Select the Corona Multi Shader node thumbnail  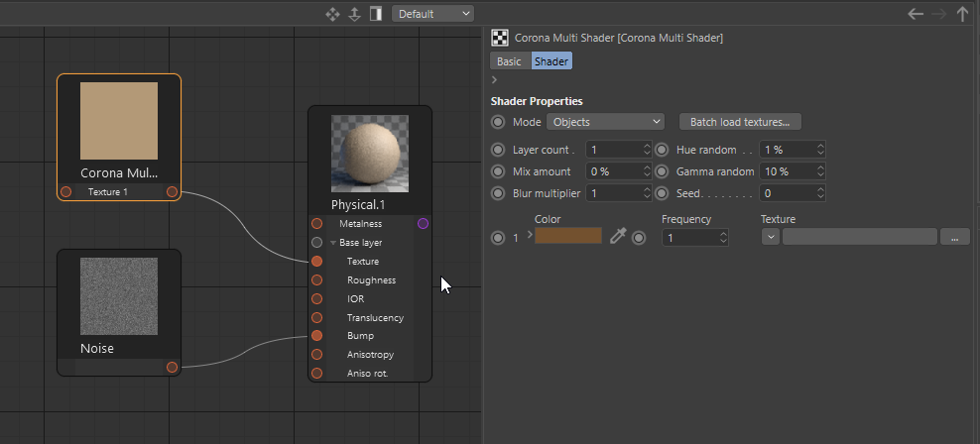pos(119,121)
